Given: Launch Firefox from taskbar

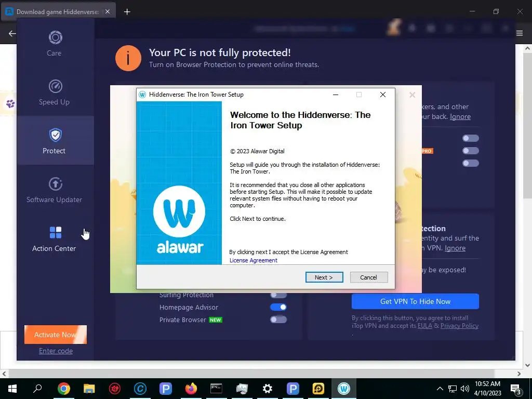Looking at the screenshot, I should pyautogui.click(x=191, y=389).
